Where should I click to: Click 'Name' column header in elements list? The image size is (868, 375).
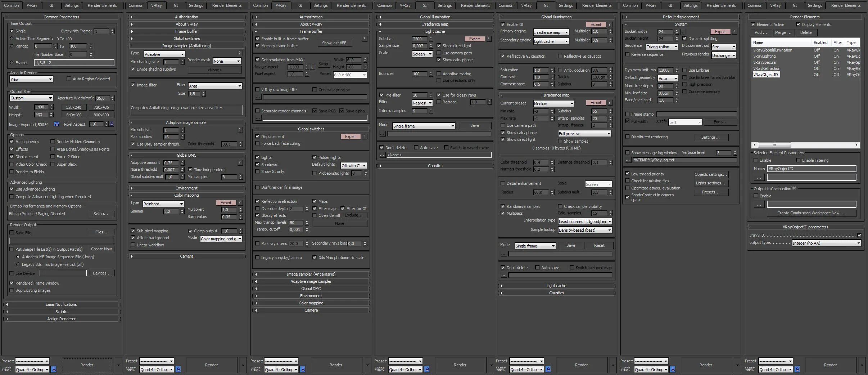782,43
